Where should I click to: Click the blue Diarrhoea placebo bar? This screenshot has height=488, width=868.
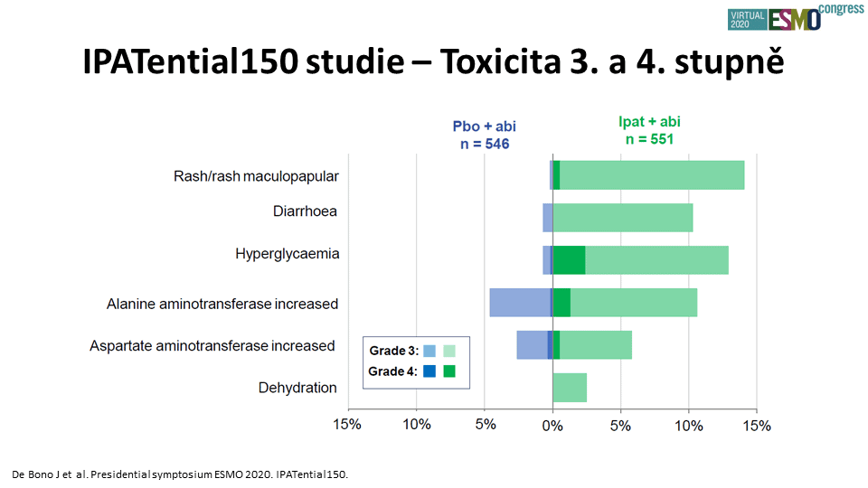click(548, 218)
